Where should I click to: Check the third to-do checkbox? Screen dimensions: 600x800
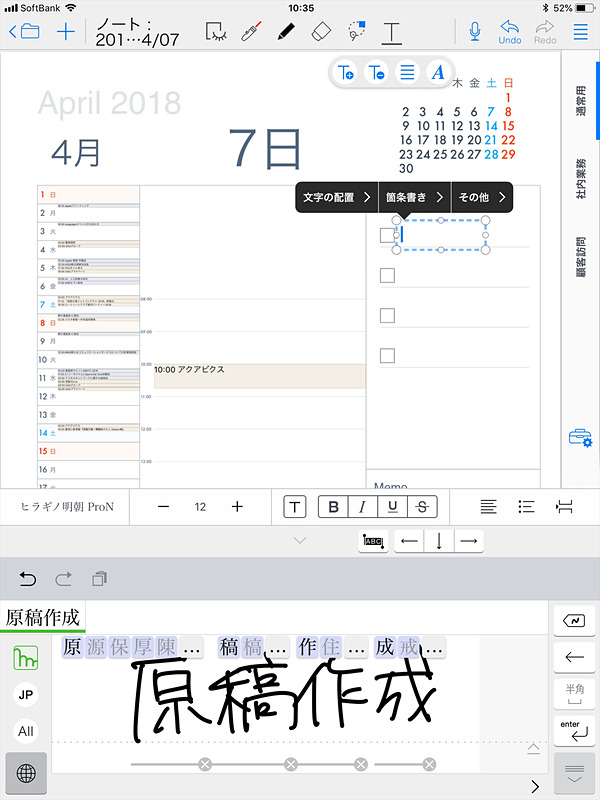[387, 315]
